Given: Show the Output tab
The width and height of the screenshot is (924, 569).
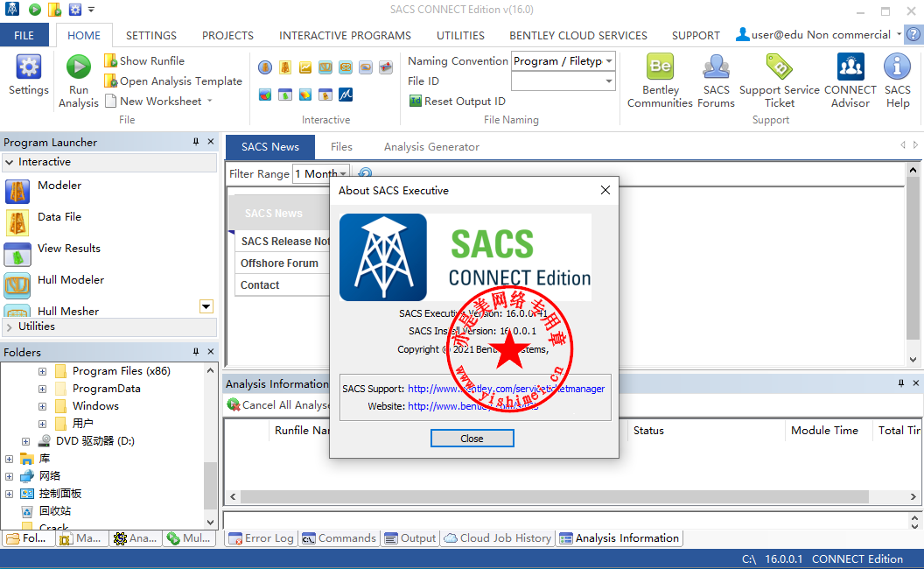Looking at the screenshot, I should 410,538.
